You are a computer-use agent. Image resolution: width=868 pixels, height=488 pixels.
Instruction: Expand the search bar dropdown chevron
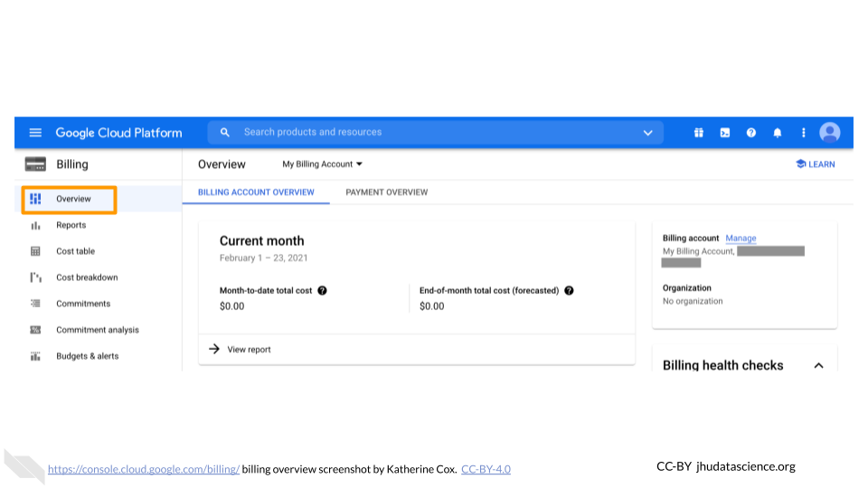pos(647,133)
